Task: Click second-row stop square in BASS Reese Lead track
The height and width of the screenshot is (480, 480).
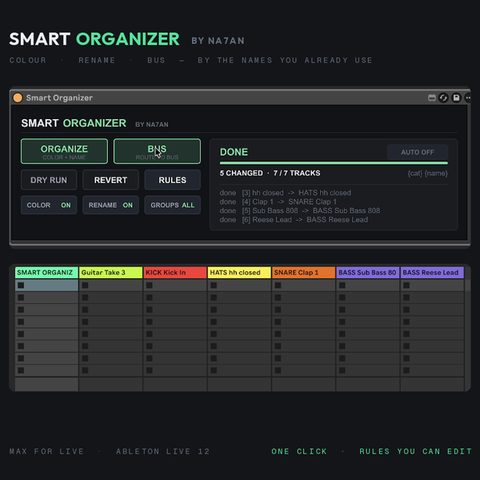Action: click(406, 297)
